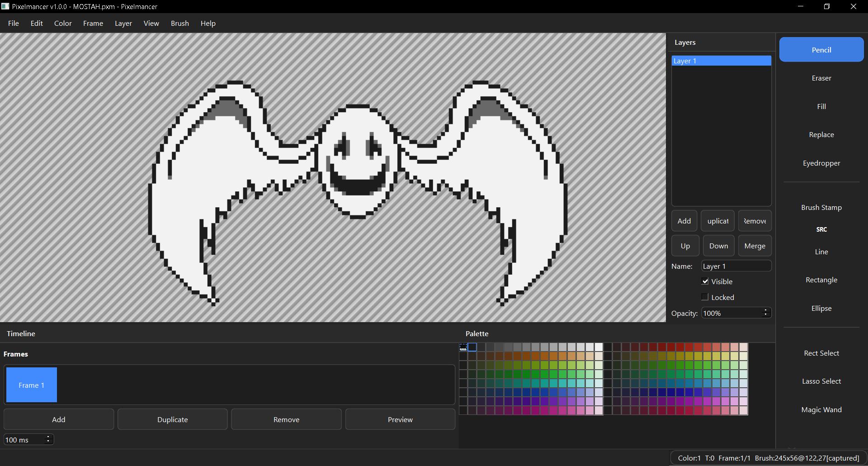Click the Timeline panel title
Viewport: 868px width, 466px height.
pyautogui.click(x=21, y=333)
